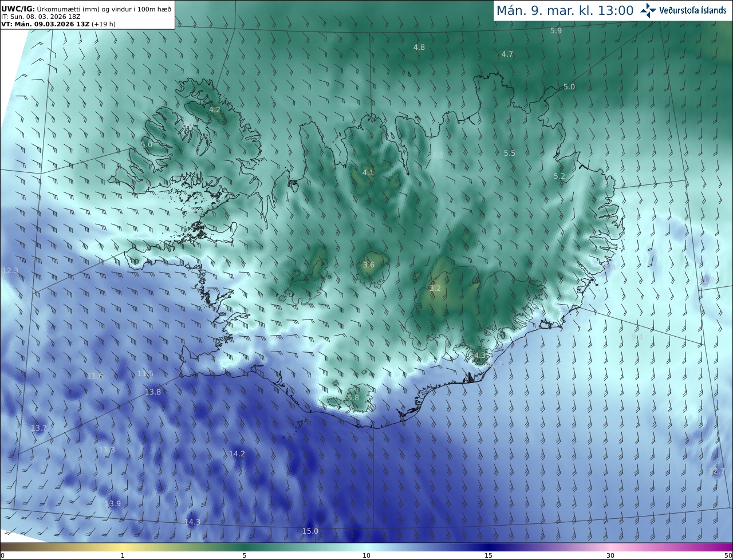Click the 13.7 precipitation value
Viewport: 733px width, 560px height.
pyautogui.click(x=39, y=428)
